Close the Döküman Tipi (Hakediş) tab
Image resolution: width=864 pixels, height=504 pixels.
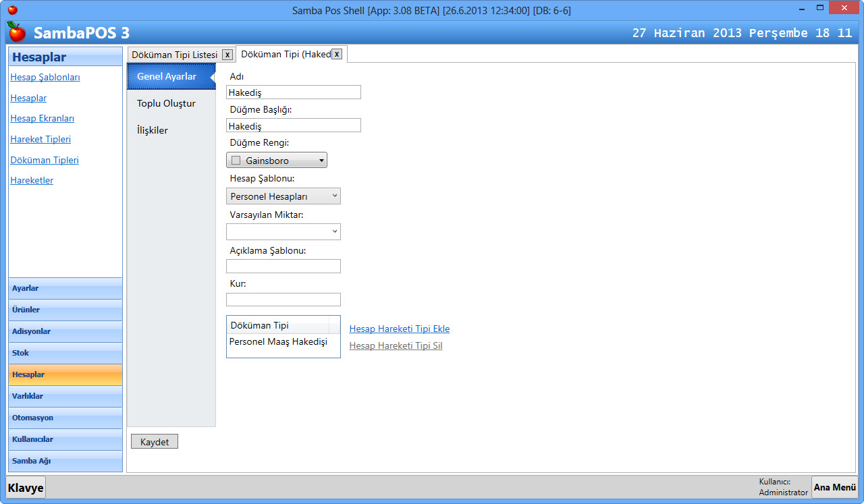click(x=337, y=54)
